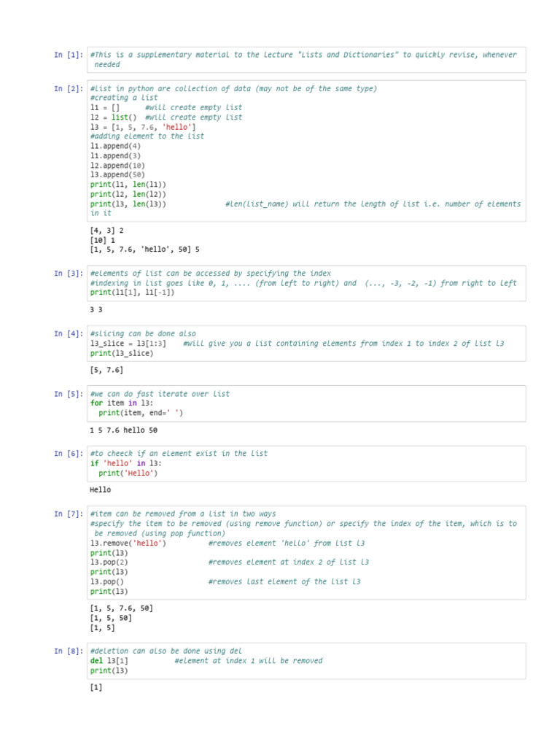Click the code 'l3.pop()'

tap(107, 581)
